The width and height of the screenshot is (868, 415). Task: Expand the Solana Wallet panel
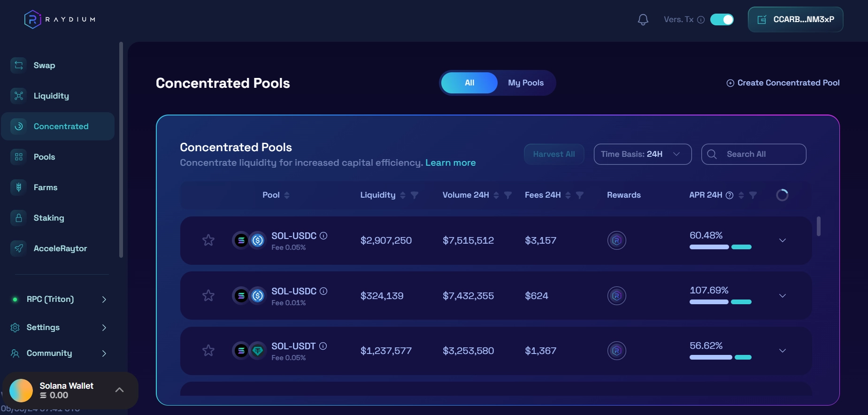coord(119,390)
